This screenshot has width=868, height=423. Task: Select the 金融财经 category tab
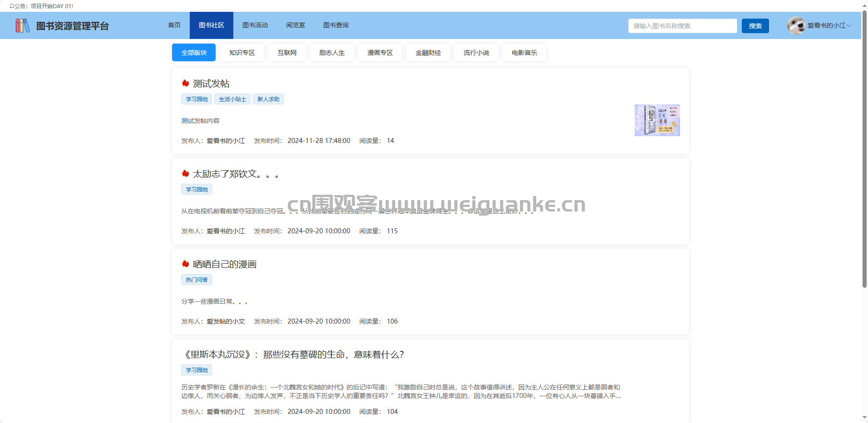tap(428, 53)
